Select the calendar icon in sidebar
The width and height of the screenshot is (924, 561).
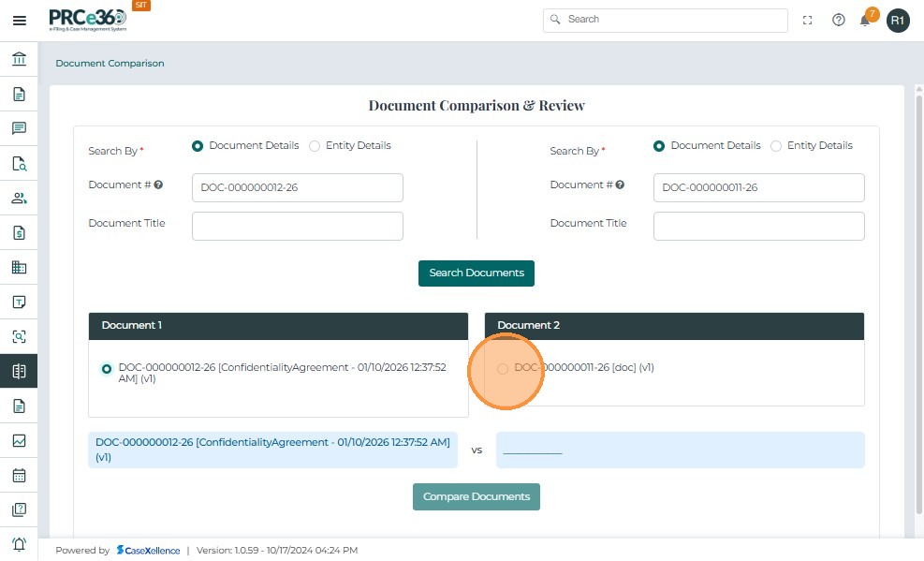(x=19, y=475)
